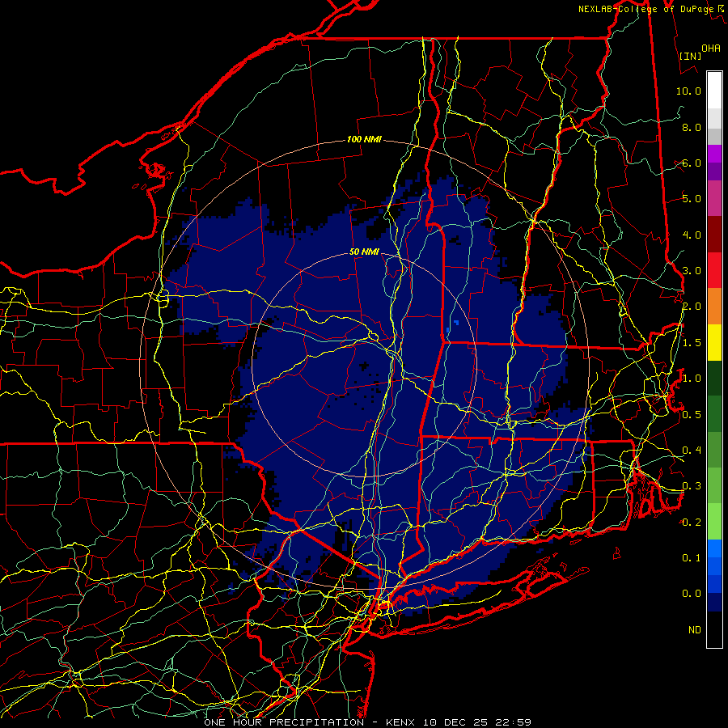Click the 8.0 scale value
The height and width of the screenshot is (728, 728).
[x=692, y=127]
